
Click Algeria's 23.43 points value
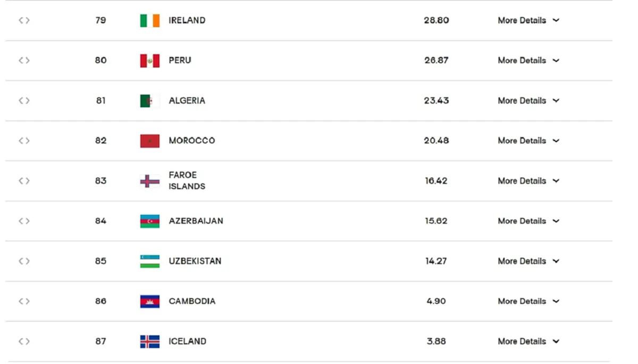coord(436,101)
